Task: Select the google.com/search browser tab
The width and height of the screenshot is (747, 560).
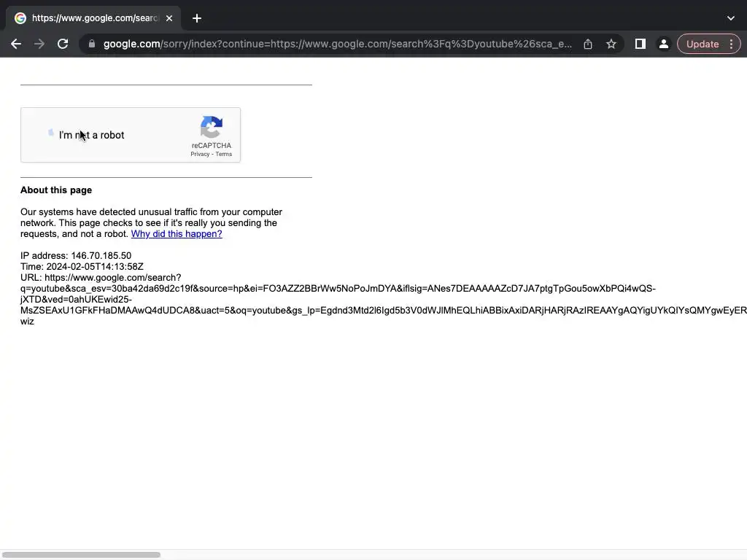Action: (93, 18)
